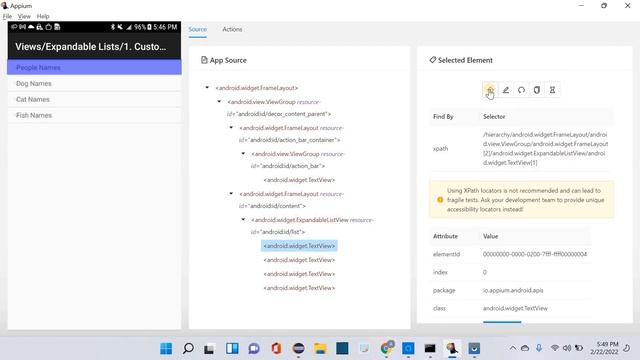This screenshot has width=640, height=360.
Task: Click the Tap Element icon in Selected Element
Action: 490,90
